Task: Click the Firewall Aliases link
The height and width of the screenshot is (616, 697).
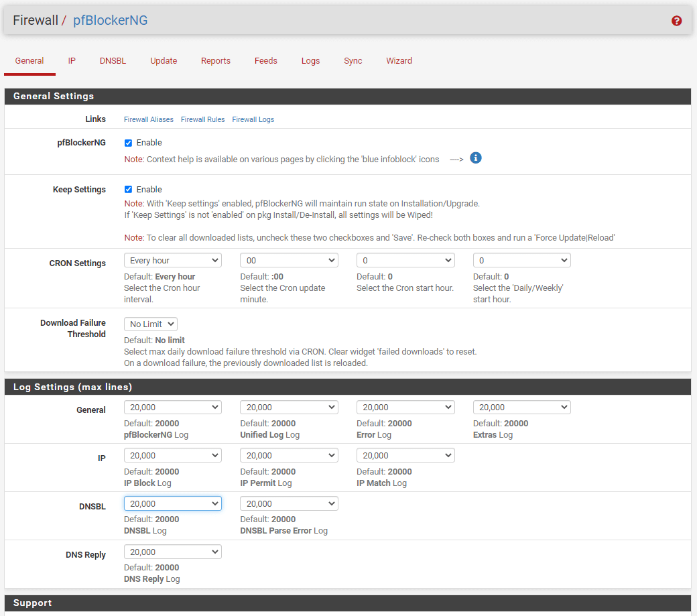Action: [149, 119]
